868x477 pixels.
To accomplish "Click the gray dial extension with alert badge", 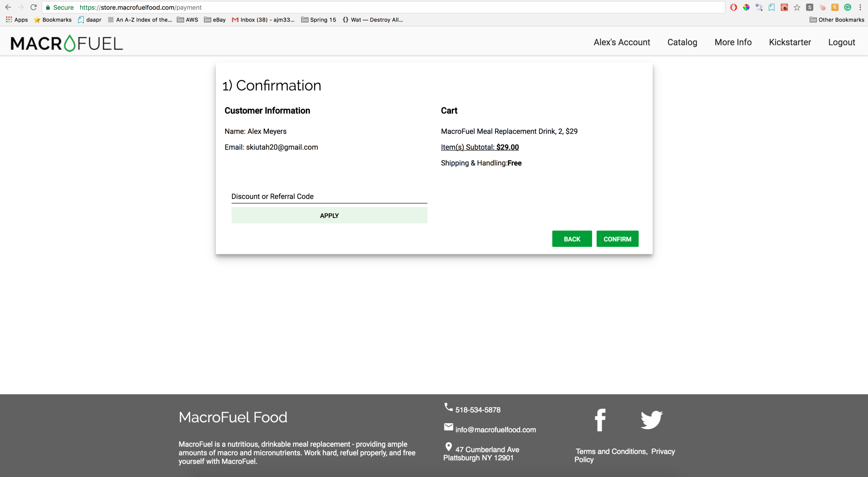I will (759, 7).
